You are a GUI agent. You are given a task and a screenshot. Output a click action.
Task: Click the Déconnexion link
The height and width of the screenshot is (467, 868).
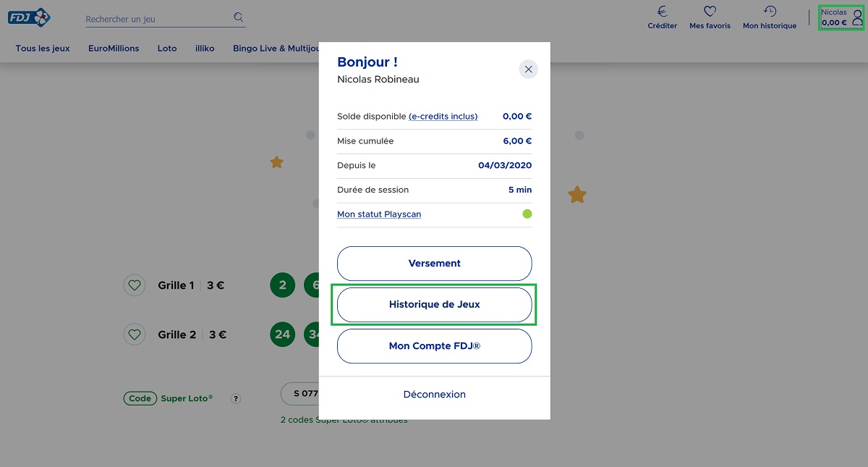tap(435, 395)
